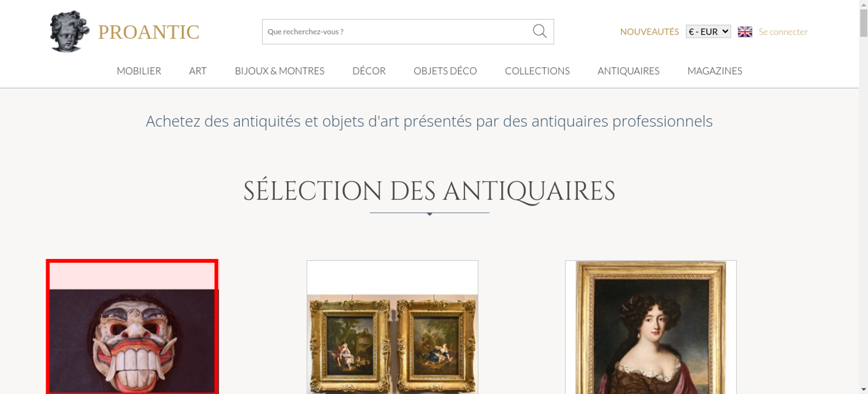Screen dimensions: 868x394
Task: Open the Mobilier menu
Action: coord(139,71)
